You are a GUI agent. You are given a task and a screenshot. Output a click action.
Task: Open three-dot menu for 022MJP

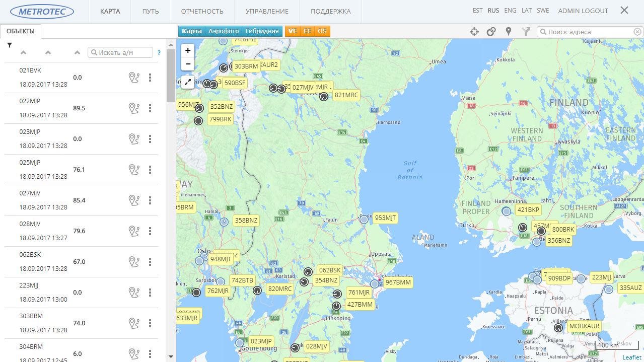150,108
